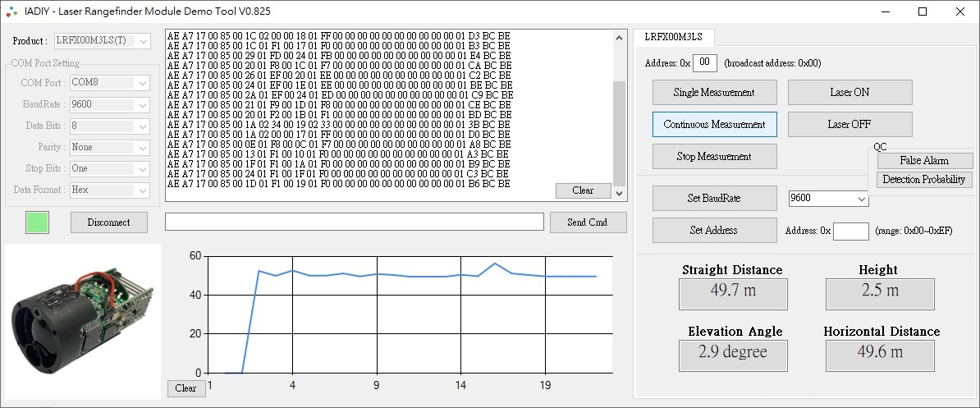The image size is (980, 408).
Task: Click Send Cmd button
Action: pos(587,222)
